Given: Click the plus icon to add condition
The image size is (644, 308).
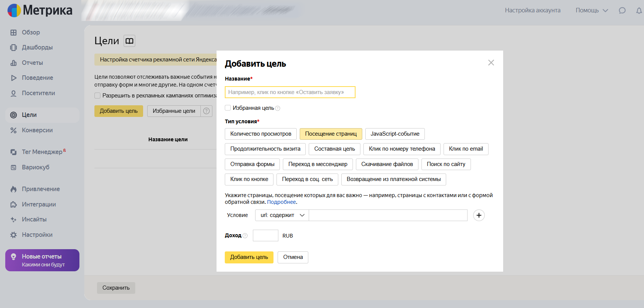Looking at the screenshot, I should [x=478, y=215].
